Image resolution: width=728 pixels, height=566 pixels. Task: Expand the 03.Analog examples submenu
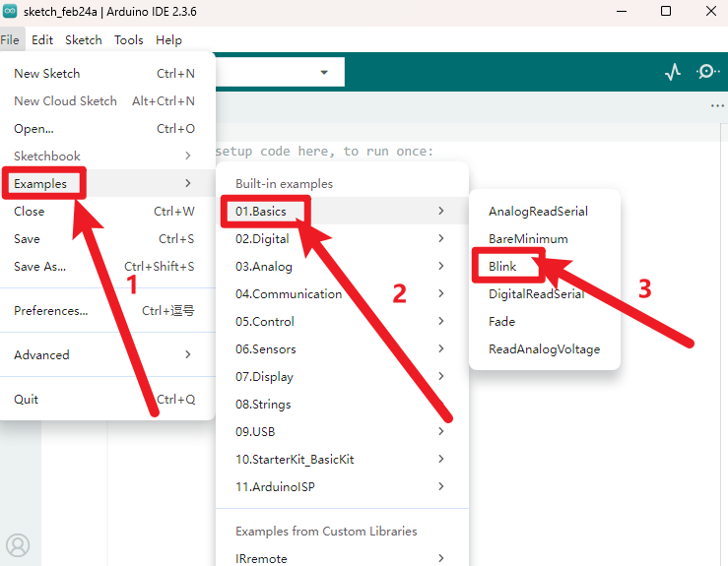(x=342, y=267)
